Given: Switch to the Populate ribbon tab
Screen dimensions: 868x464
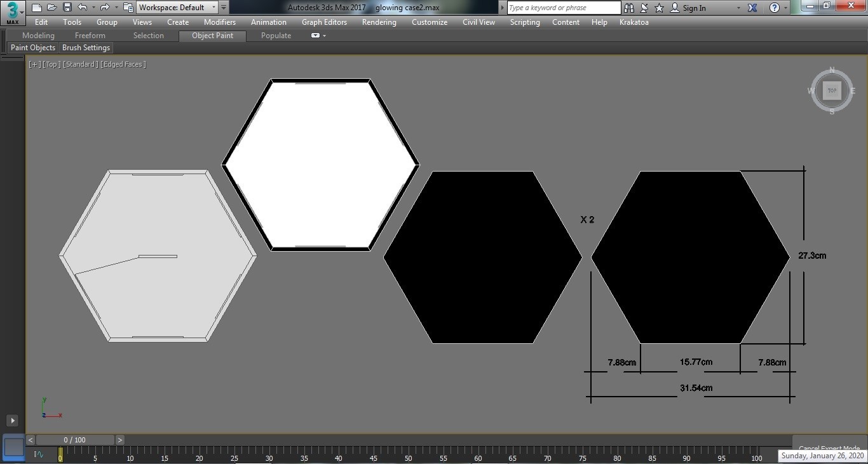Looking at the screenshot, I should pos(276,36).
